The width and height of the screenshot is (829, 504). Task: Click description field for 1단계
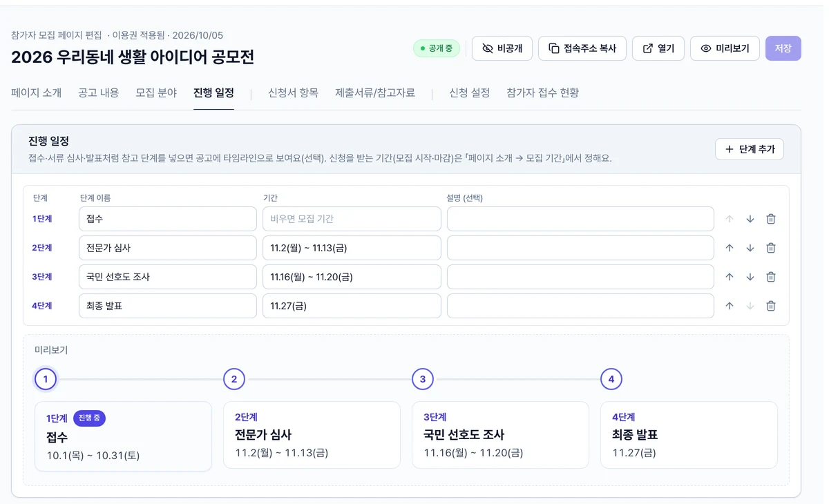pyautogui.click(x=580, y=219)
